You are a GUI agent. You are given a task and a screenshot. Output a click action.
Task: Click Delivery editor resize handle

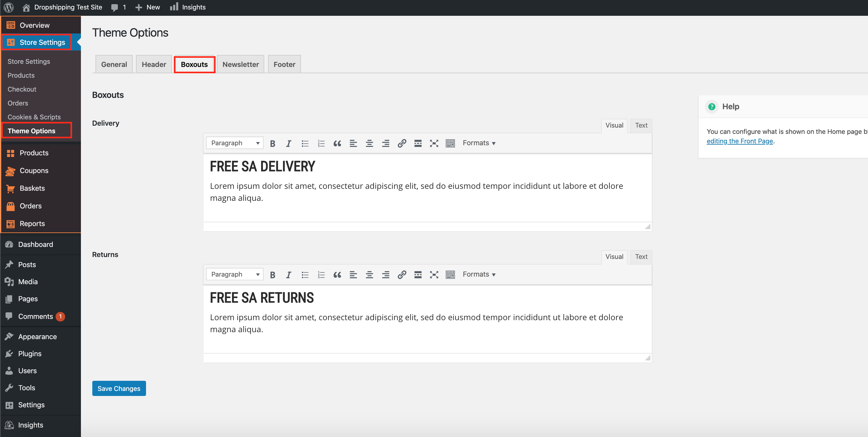(648, 227)
